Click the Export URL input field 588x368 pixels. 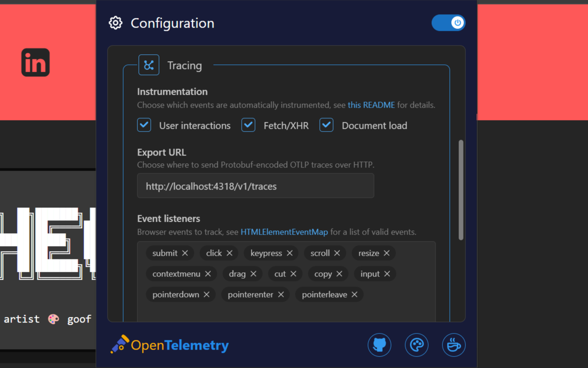(x=255, y=186)
